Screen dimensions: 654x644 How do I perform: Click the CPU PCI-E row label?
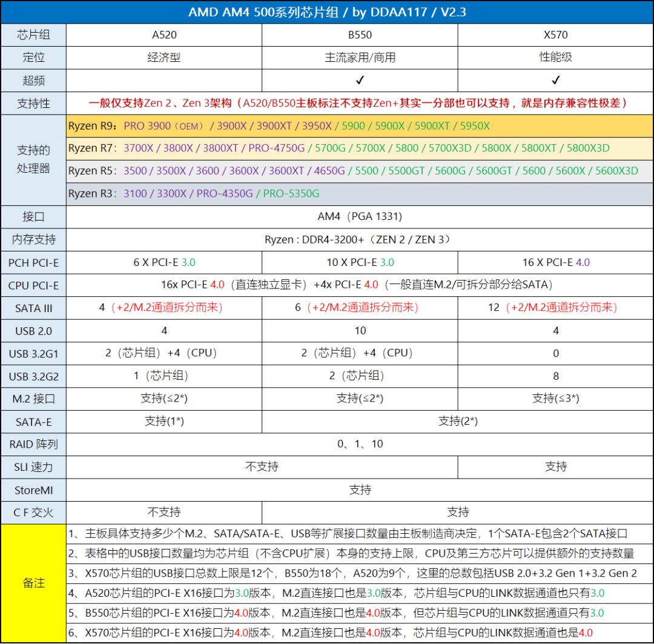[33, 285]
